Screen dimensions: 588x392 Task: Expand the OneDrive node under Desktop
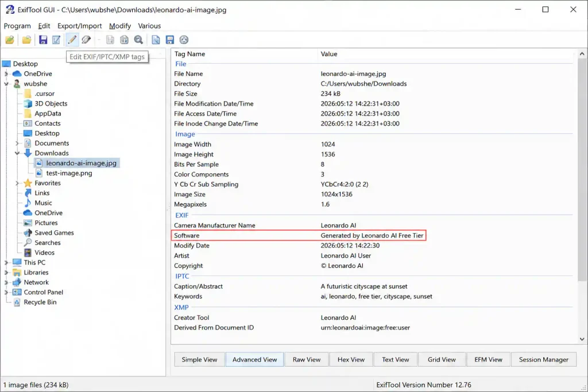[6, 74]
